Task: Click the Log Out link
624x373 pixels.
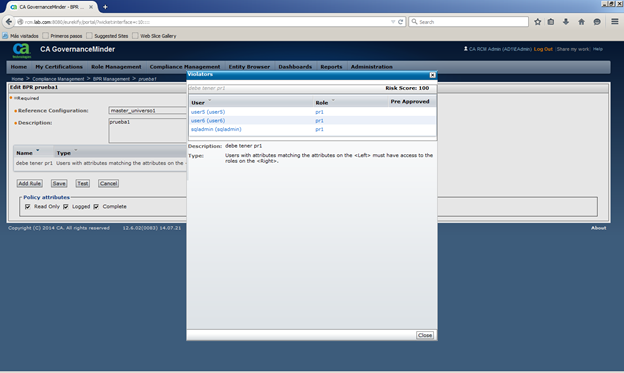Action: 543,49
